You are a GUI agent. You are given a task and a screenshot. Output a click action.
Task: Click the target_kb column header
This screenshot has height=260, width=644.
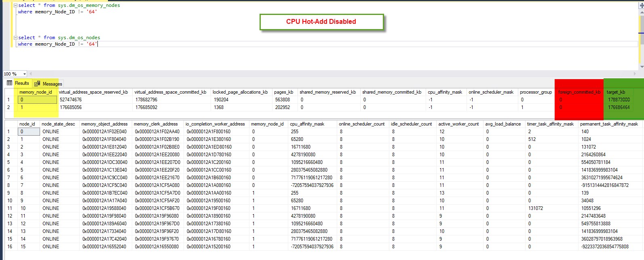pyautogui.click(x=616, y=92)
